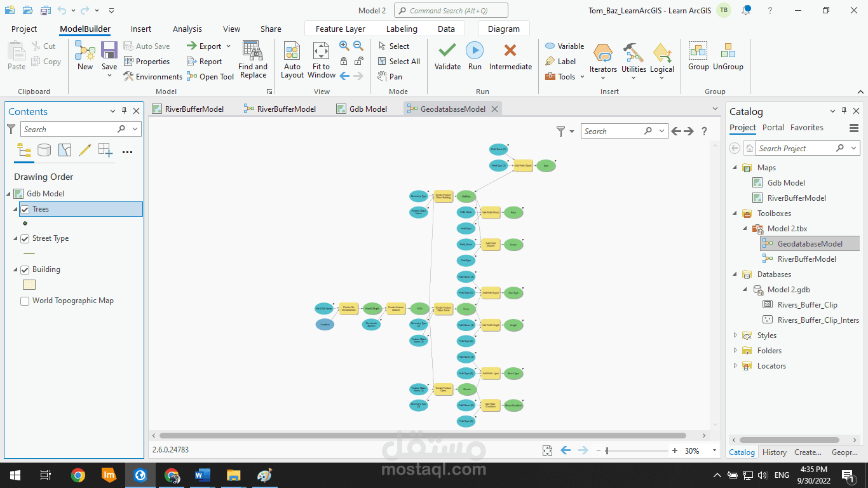
Task: Select List By Selection icon in Contents
Action: pos(65,150)
